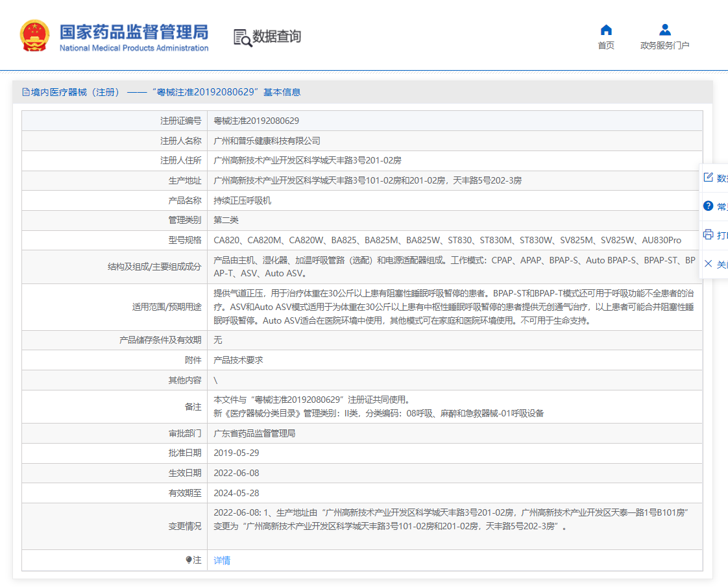728x587 pixels.
Task: Click the 生效日期 row label
Action: point(185,473)
